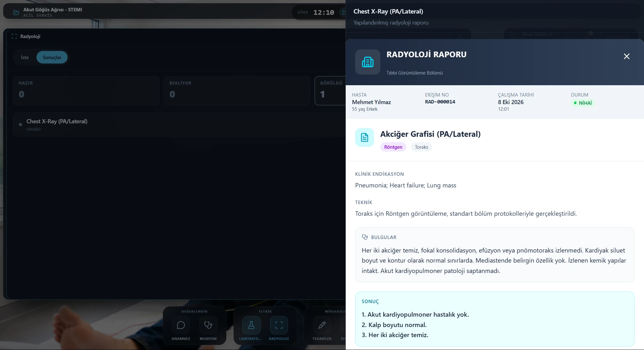Open the Anamnez speech bubble icon

click(181, 325)
